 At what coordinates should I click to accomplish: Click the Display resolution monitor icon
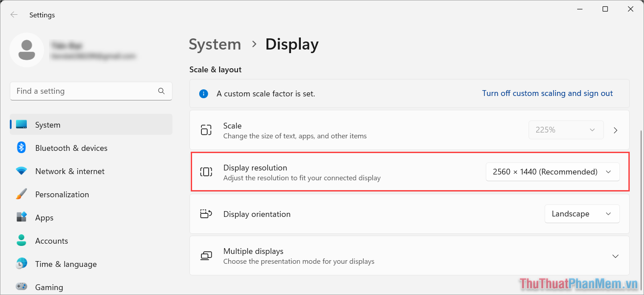tap(206, 172)
